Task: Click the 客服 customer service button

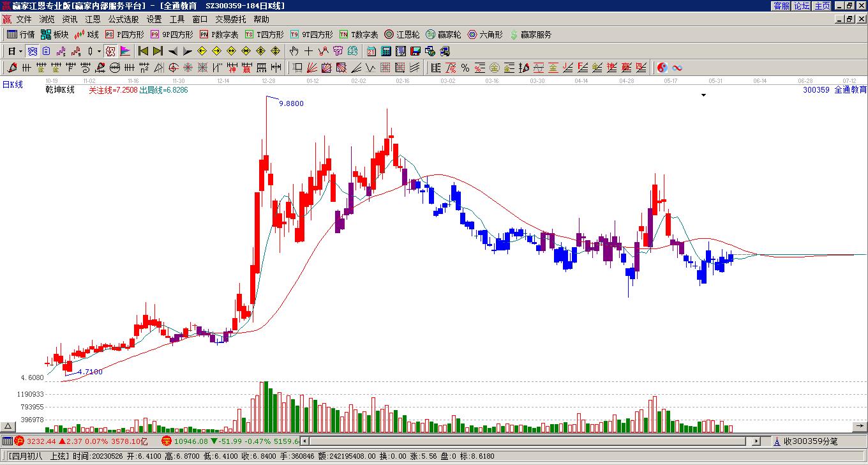Action: pyautogui.click(x=781, y=6)
